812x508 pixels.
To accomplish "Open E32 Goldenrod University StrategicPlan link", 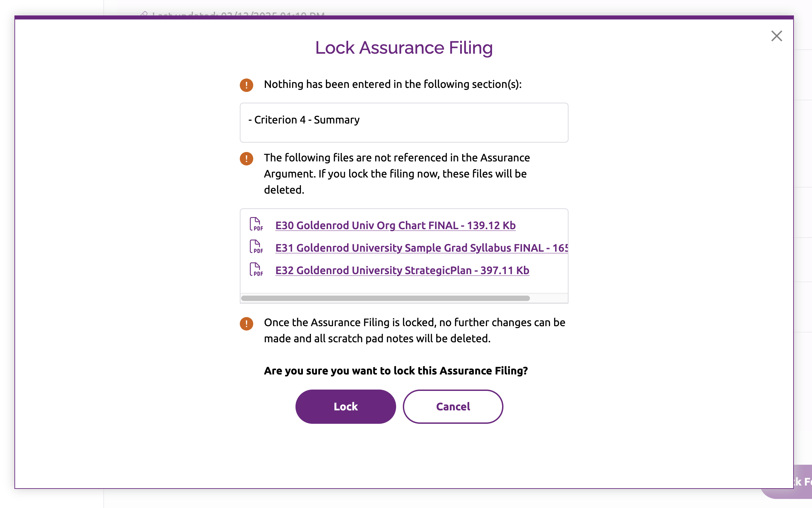I will 402,270.
